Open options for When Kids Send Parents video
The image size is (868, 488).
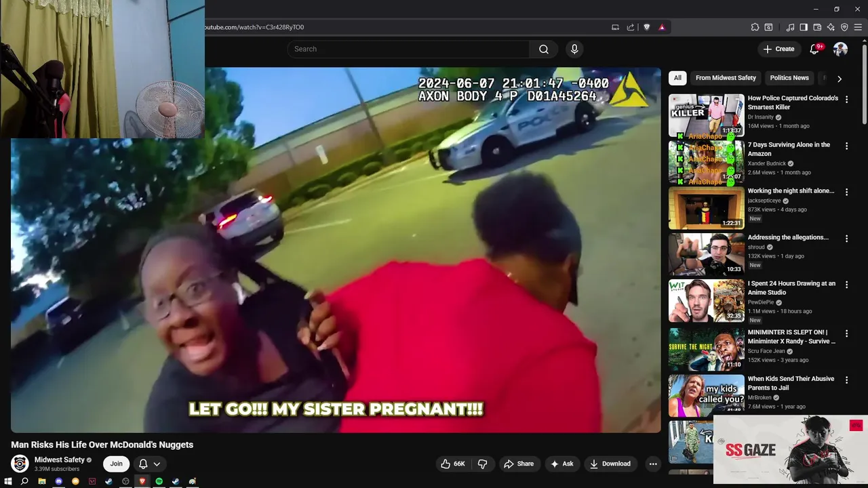tap(846, 380)
